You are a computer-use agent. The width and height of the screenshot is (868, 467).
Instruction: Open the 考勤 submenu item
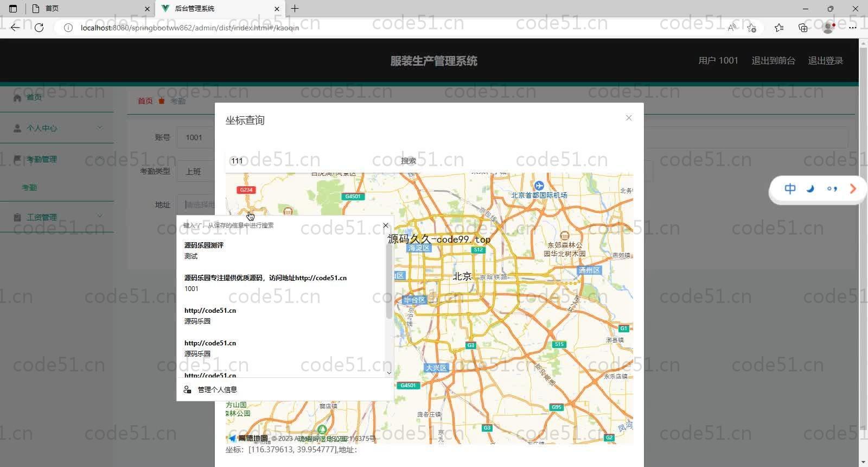pyautogui.click(x=29, y=187)
